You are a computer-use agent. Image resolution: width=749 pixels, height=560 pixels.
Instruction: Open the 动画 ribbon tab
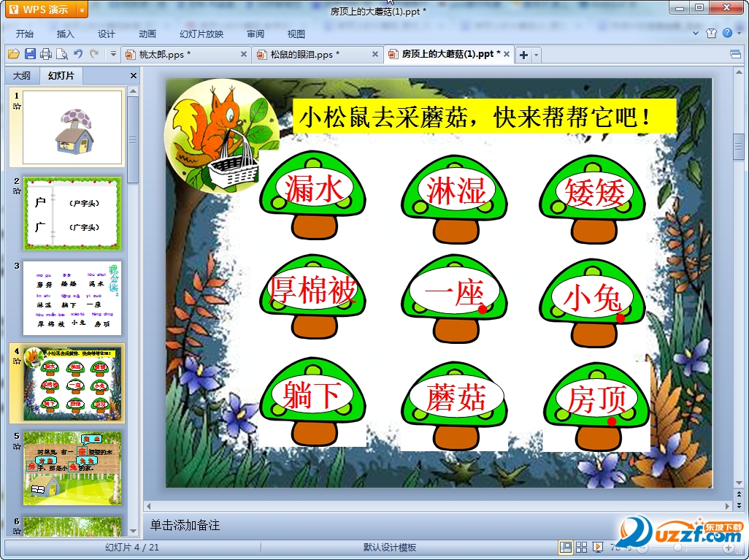pos(147,34)
